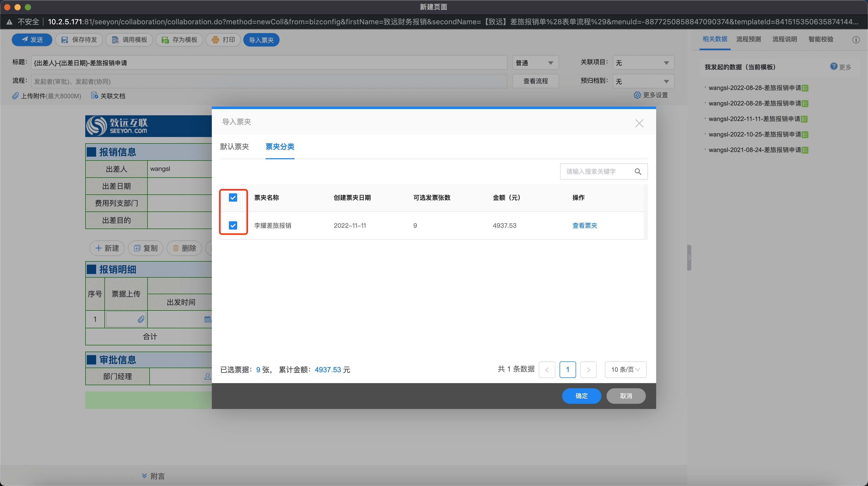The width and height of the screenshot is (868, 486).
Task: Click the 金额（元） column header
Action: (x=506, y=198)
